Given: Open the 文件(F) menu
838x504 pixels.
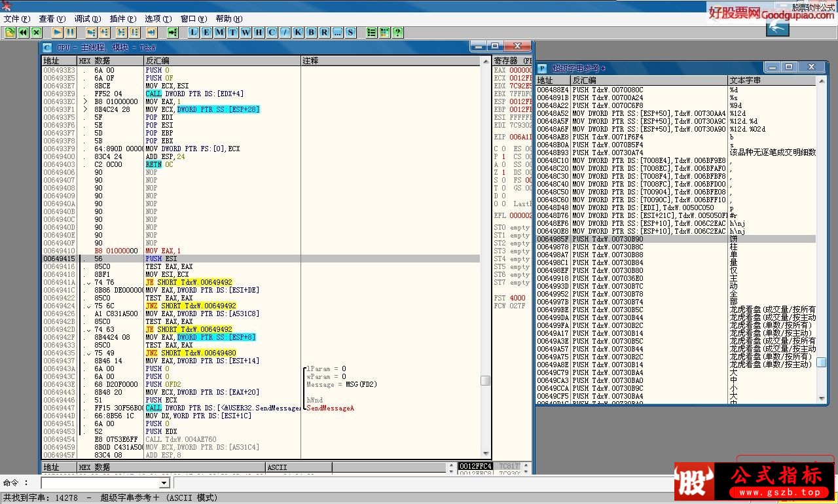Looking at the screenshot, I should click(17, 19).
